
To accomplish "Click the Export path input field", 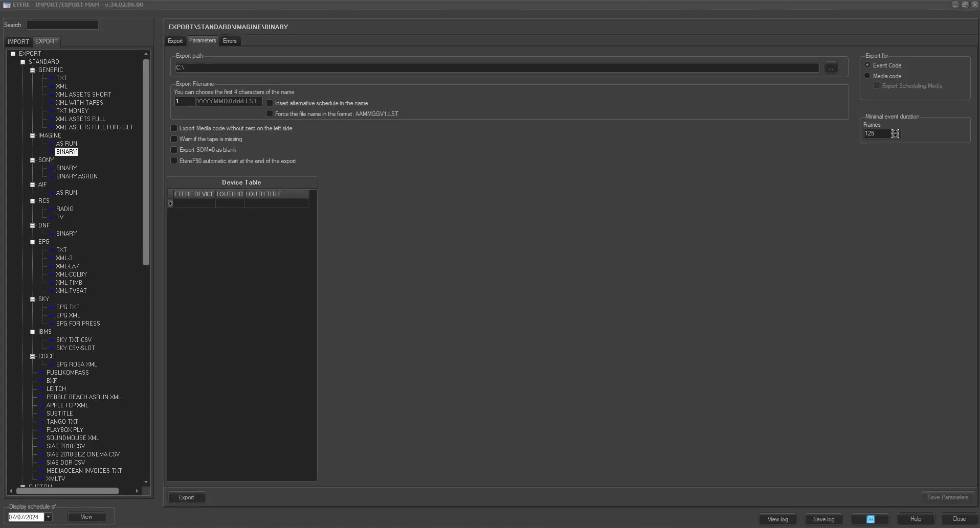I will click(496, 67).
